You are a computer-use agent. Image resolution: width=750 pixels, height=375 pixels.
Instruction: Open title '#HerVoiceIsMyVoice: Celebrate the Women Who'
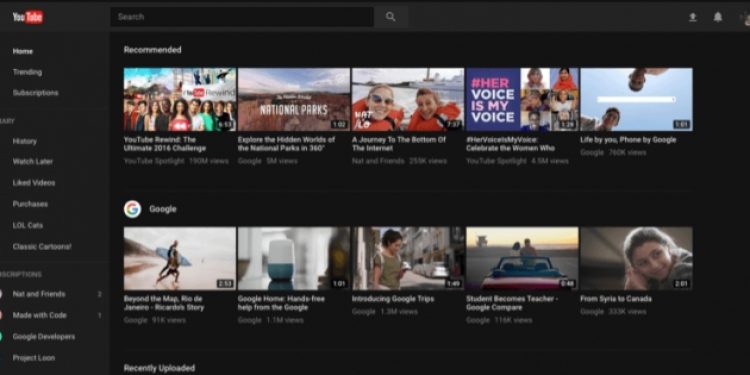point(510,144)
